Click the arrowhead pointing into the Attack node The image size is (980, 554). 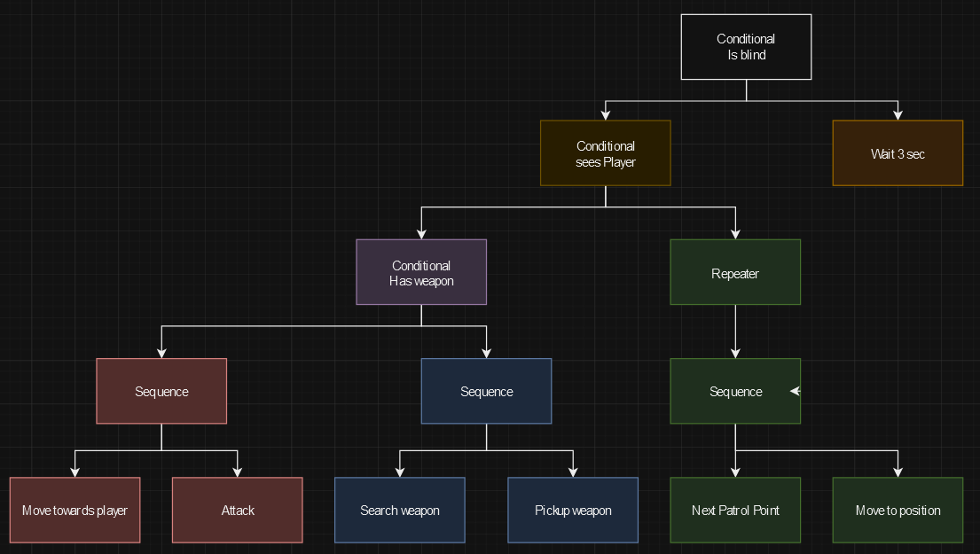pos(238,472)
